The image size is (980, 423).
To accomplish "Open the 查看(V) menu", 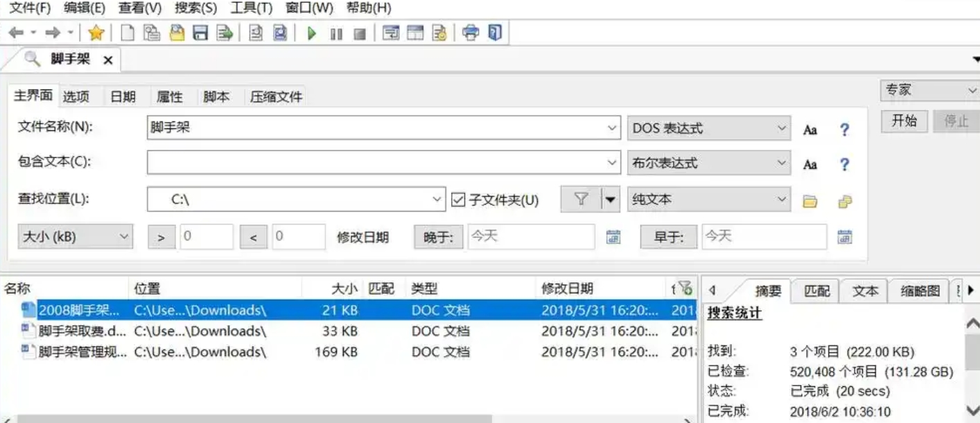I will click(140, 8).
